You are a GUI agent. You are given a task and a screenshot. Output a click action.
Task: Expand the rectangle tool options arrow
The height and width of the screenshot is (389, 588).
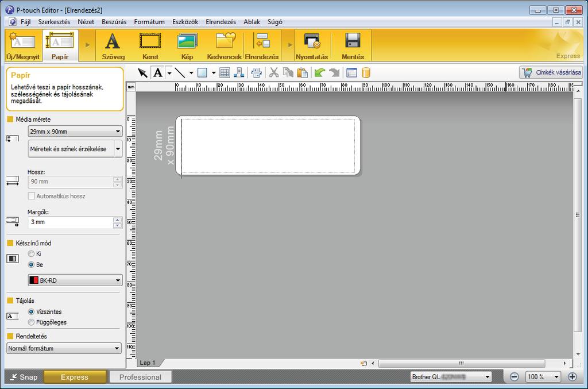click(x=214, y=73)
